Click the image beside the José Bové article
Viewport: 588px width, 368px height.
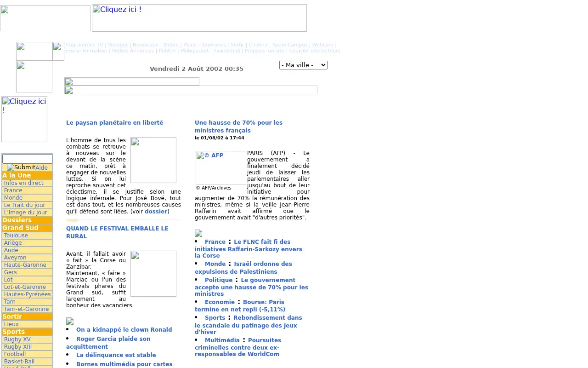153,160
